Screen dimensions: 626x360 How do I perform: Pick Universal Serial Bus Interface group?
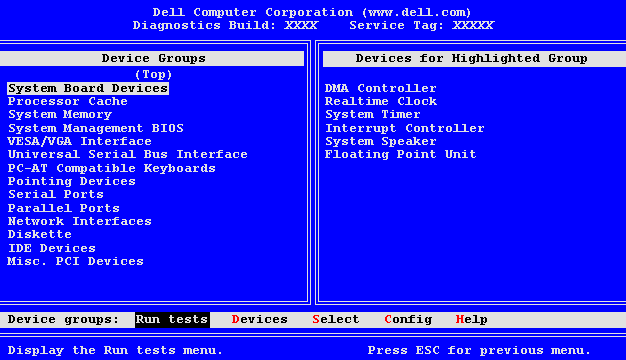pyautogui.click(x=128, y=154)
